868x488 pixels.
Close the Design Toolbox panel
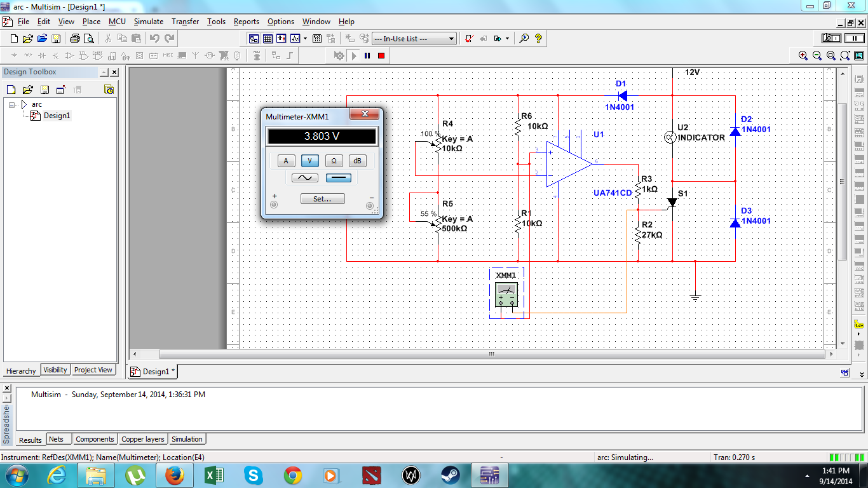114,72
